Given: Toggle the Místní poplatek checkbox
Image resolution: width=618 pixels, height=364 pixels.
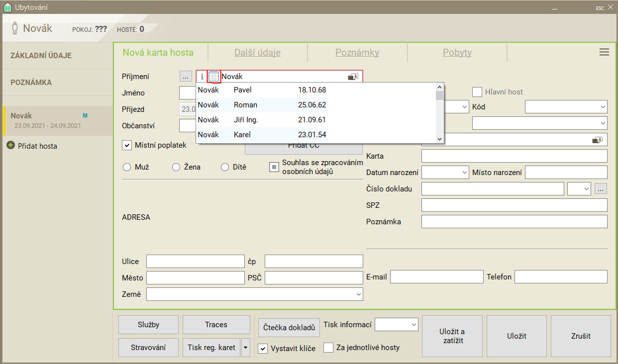Looking at the screenshot, I should (127, 145).
